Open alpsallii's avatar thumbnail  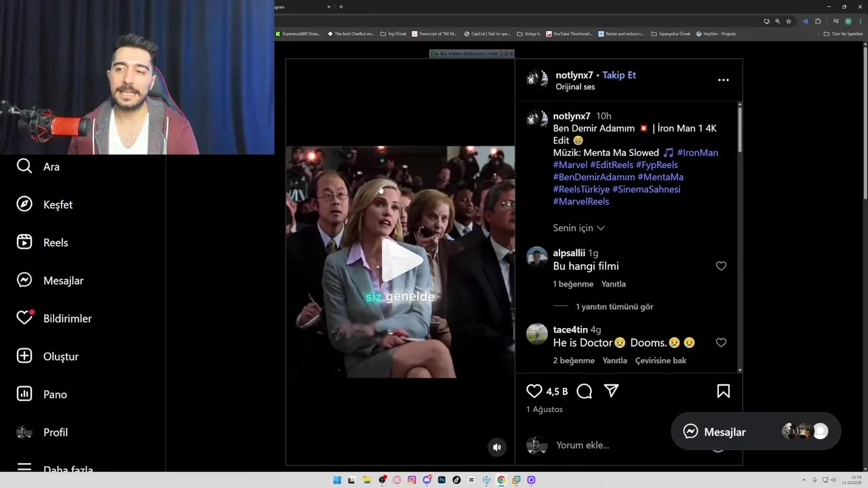coord(537,258)
